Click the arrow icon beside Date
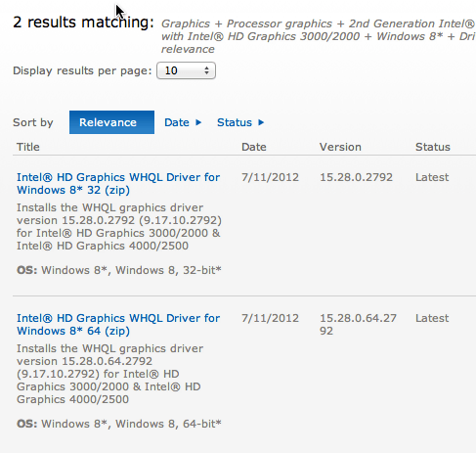Screen dimensions: 476x453 coord(198,122)
